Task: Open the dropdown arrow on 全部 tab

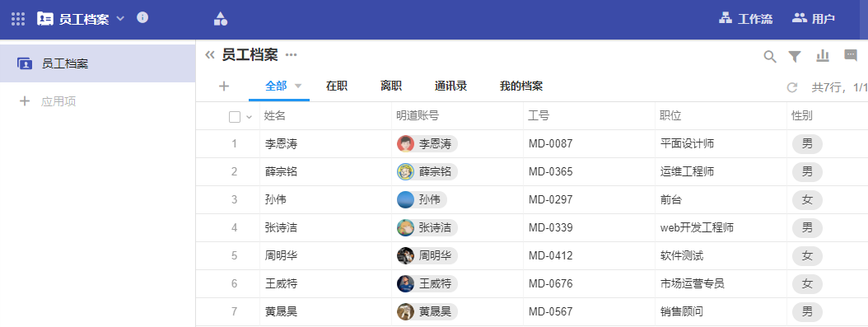Action: click(x=298, y=86)
